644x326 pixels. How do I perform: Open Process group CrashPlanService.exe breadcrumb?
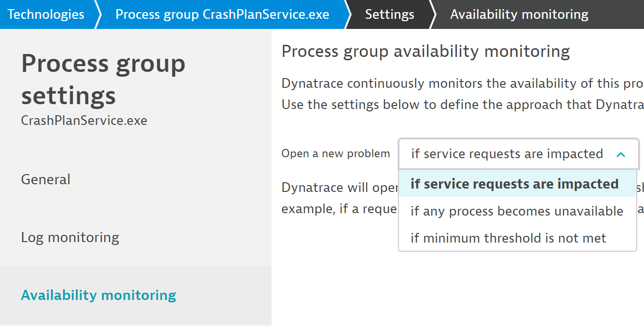pos(222,14)
